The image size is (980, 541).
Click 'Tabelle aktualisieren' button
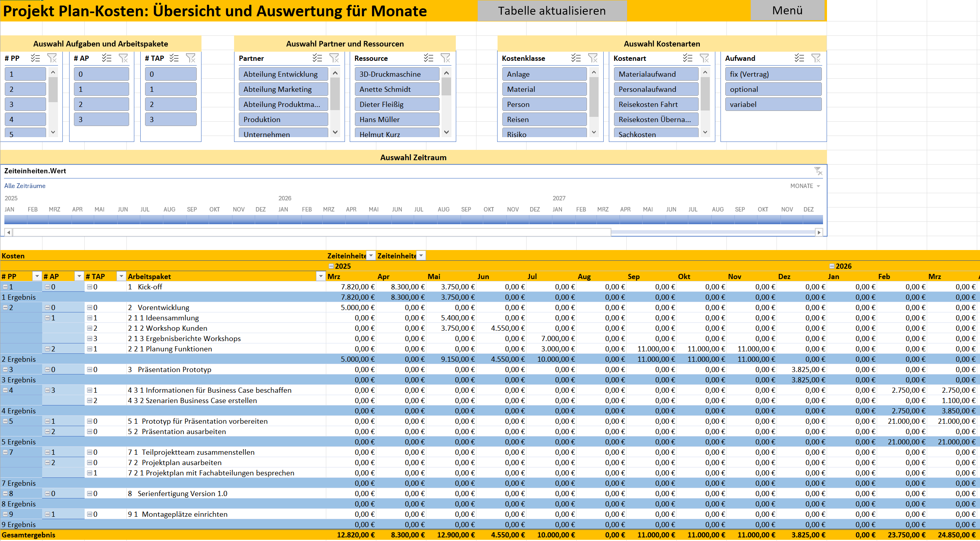(552, 11)
